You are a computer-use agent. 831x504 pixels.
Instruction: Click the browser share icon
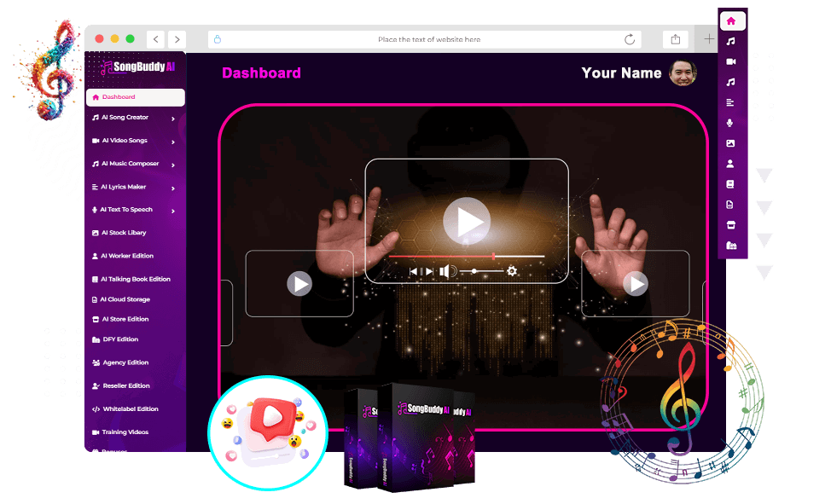coord(676,39)
